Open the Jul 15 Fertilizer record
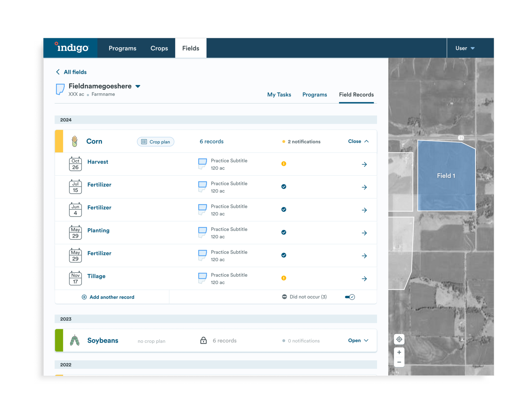 (99, 184)
